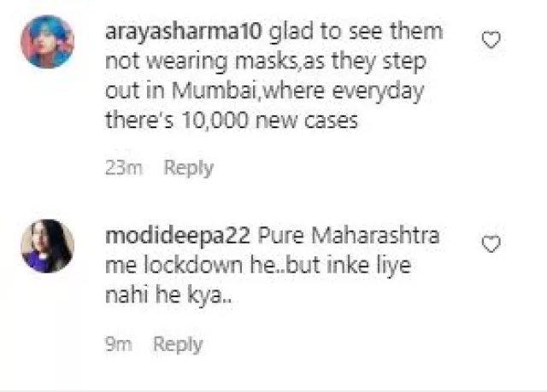Click the text "nahi he kya.."
The height and width of the screenshot is (392, 547).
click(168, 295)
